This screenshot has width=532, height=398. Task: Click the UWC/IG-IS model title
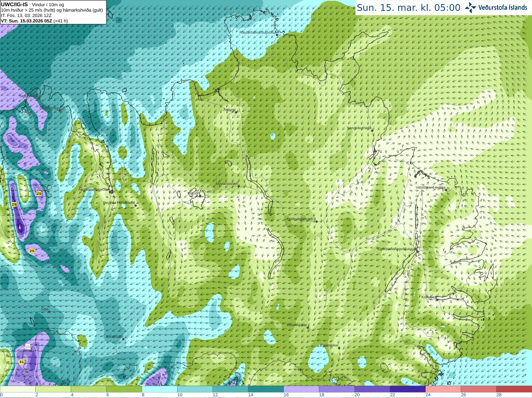pyautogui.click(x=15, y=4)
